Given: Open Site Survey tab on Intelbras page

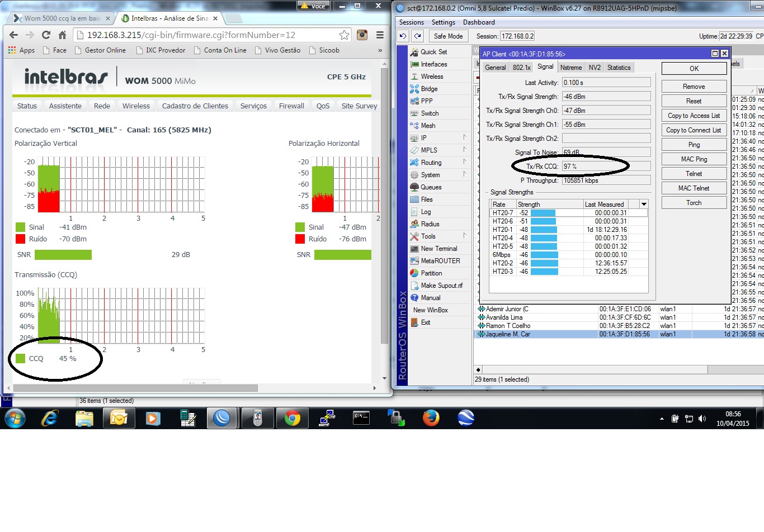Looking at the screenshot, I should pyautogui.click(x=359, y=106).
